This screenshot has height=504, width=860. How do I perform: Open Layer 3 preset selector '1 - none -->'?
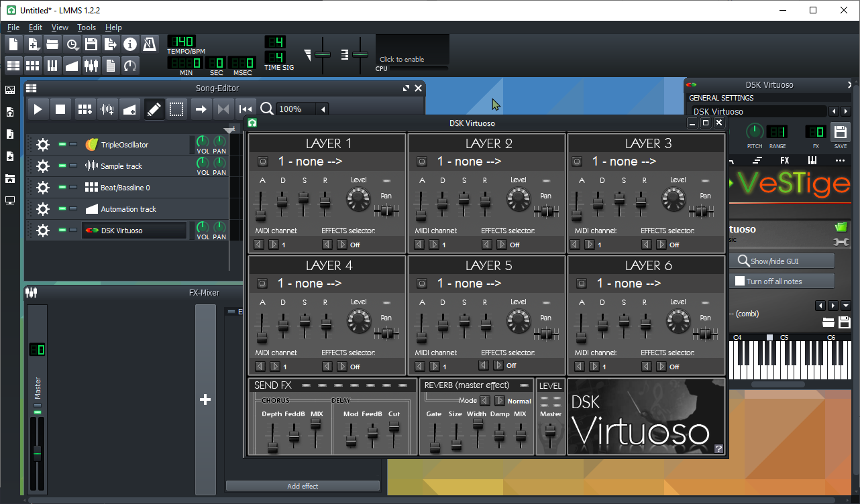(x=624, y=162)
